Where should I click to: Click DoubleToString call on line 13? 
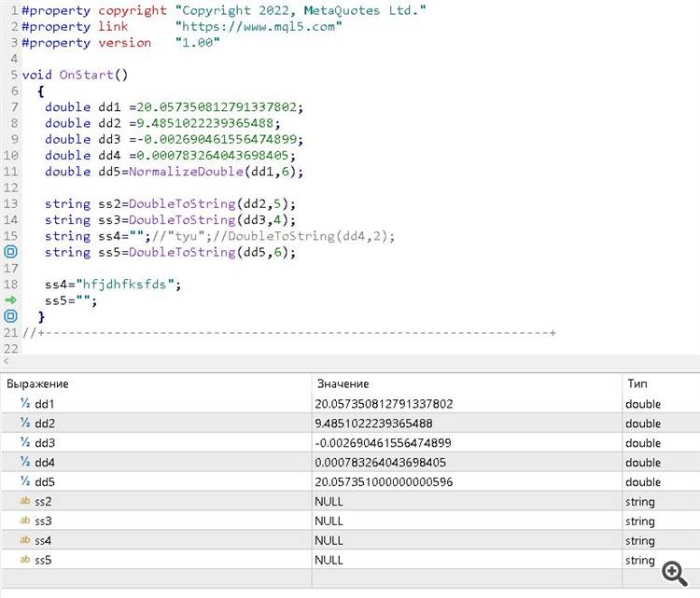coord(182,203)
